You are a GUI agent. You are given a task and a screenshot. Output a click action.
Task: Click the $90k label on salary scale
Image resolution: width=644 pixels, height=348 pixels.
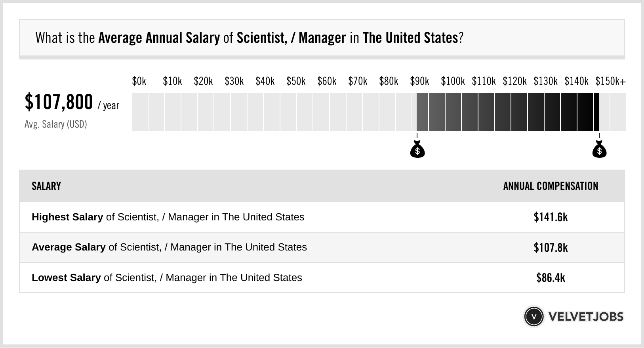[x=419, y=81]
